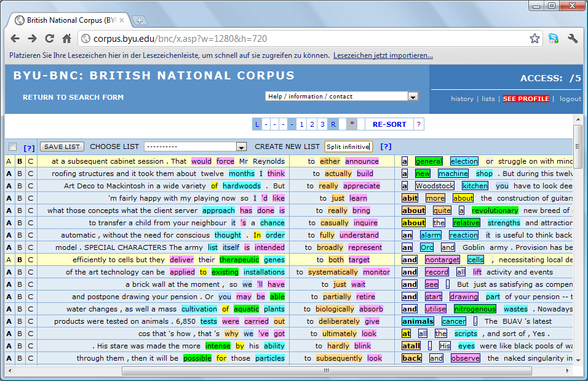Select sort position 2
The width and height of the screenshot is (588, 381).
[312, 124]
